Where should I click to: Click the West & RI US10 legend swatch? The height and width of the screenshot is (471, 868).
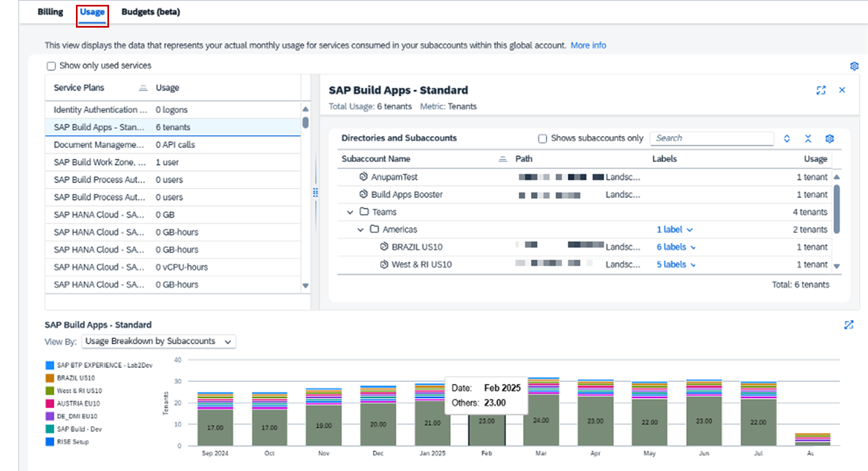(50, 391)
